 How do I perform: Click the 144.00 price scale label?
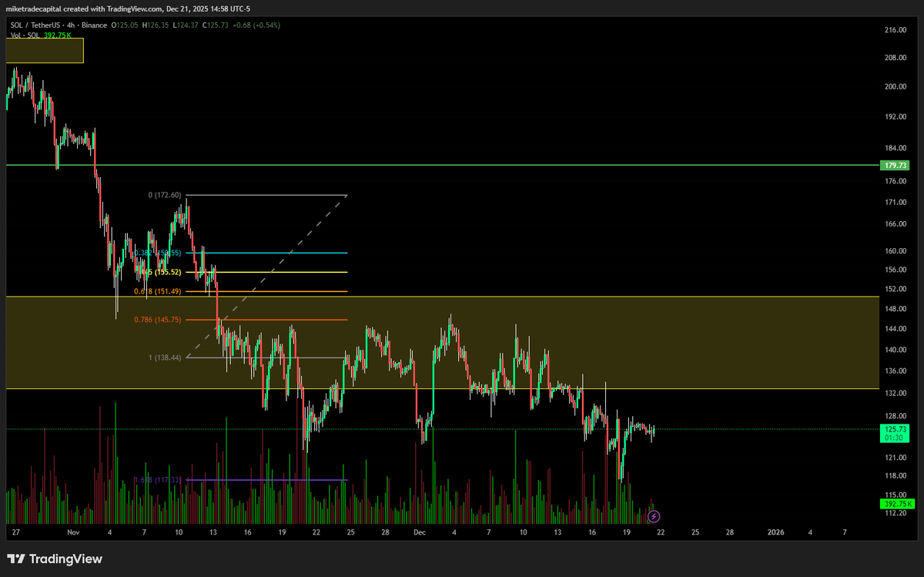coord(897,329)
